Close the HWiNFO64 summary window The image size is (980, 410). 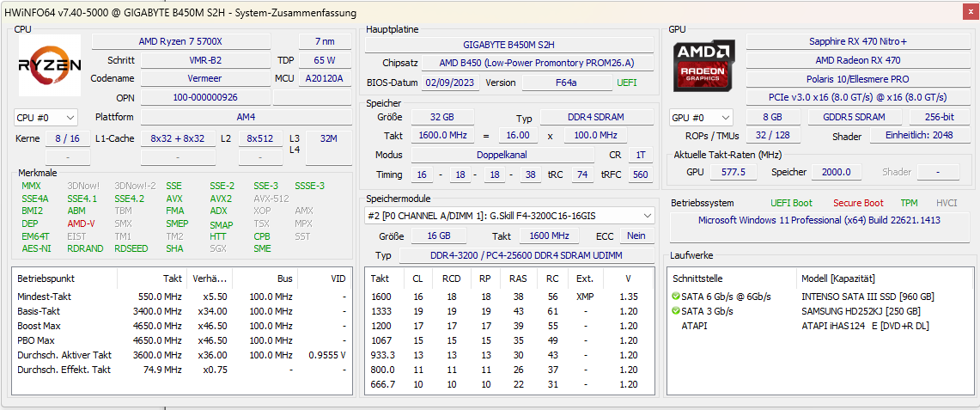(x=970, y=12)
